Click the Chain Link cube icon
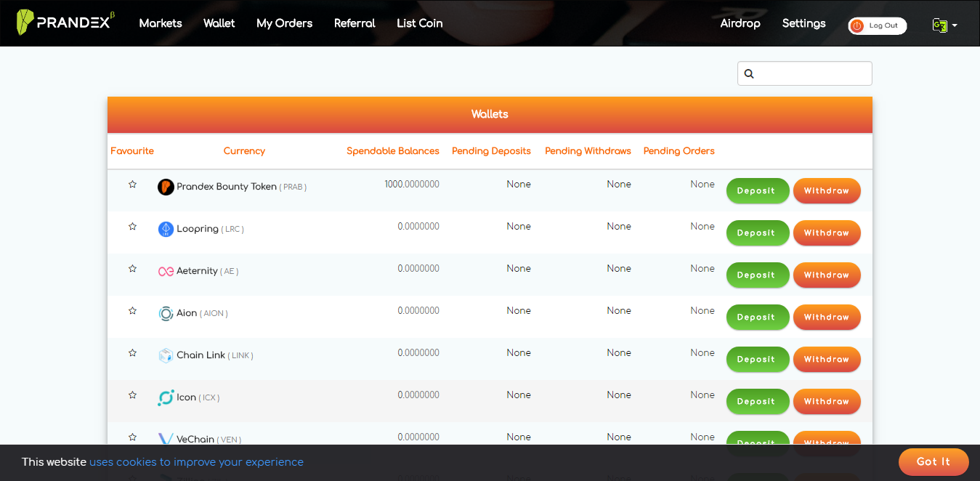The image size is (980, 481). coord(166,355)
